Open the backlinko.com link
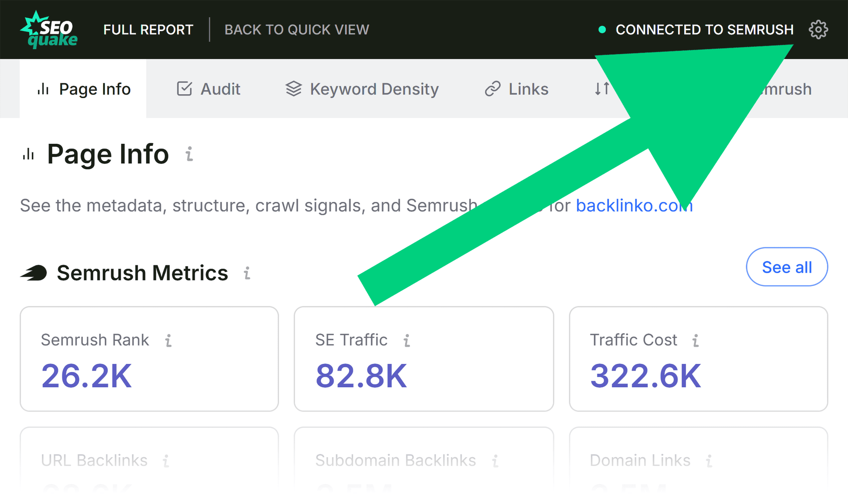This screenshot has height=504, width=848. coord(634,206)
